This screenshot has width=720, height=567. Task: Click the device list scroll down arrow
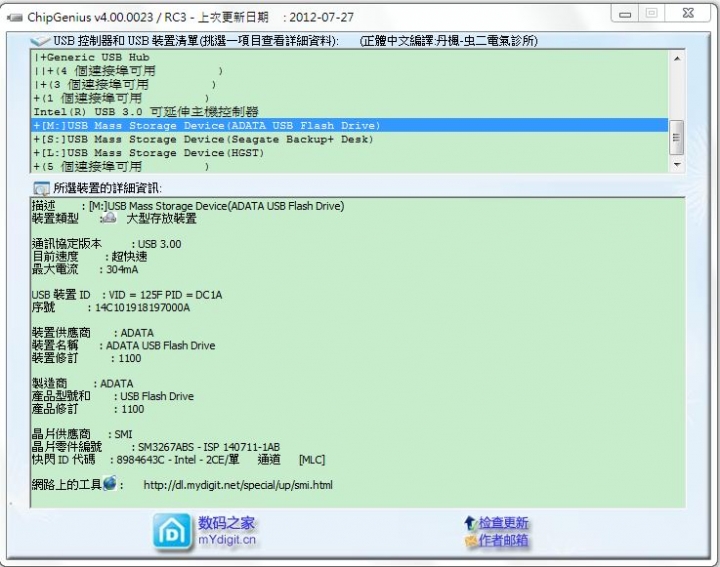pyautogui.click(x=677, y=164)
